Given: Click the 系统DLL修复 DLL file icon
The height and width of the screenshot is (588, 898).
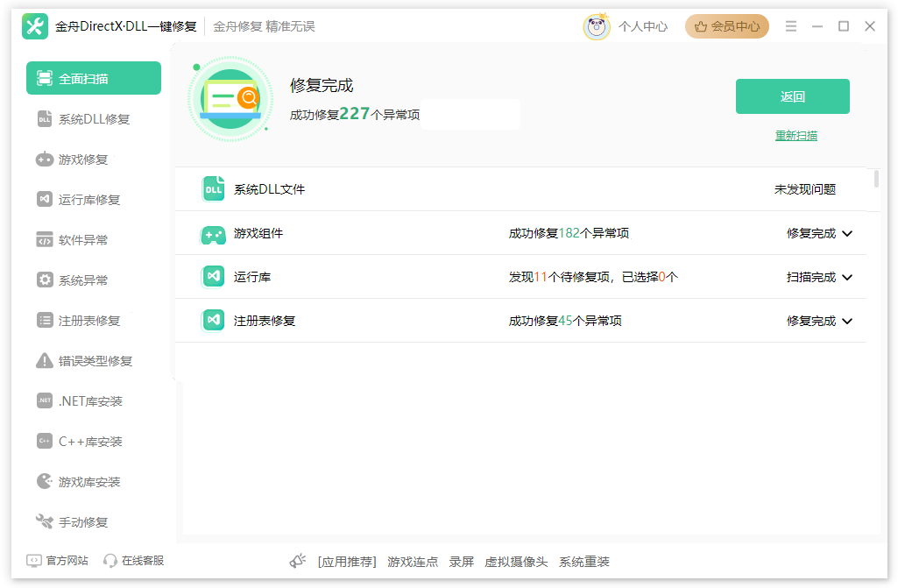Looking at the screenshot, I should point(45,118).
